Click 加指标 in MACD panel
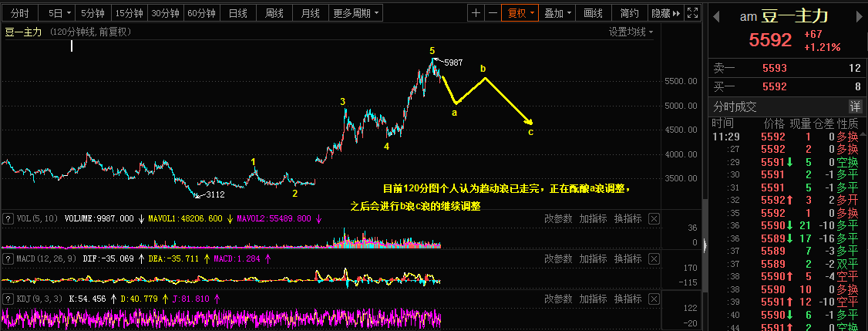The height and width of the screenshot is (331, 868). pos(593,258)
